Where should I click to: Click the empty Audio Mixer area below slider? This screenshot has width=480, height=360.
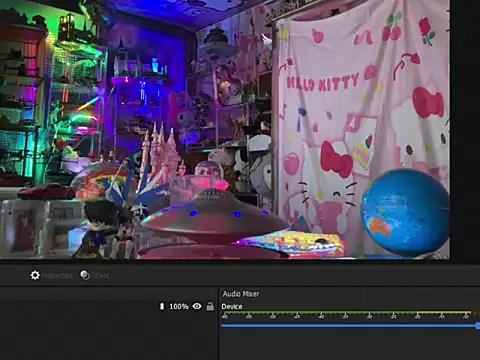click(x=349, y=345)
